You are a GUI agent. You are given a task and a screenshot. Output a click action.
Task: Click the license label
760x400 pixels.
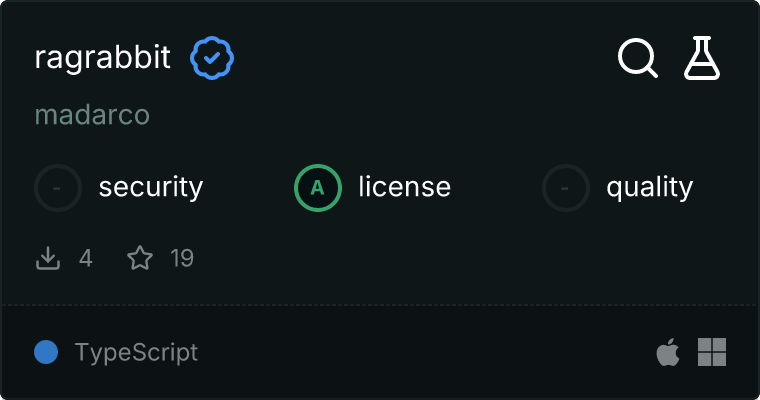coord(404,187)
